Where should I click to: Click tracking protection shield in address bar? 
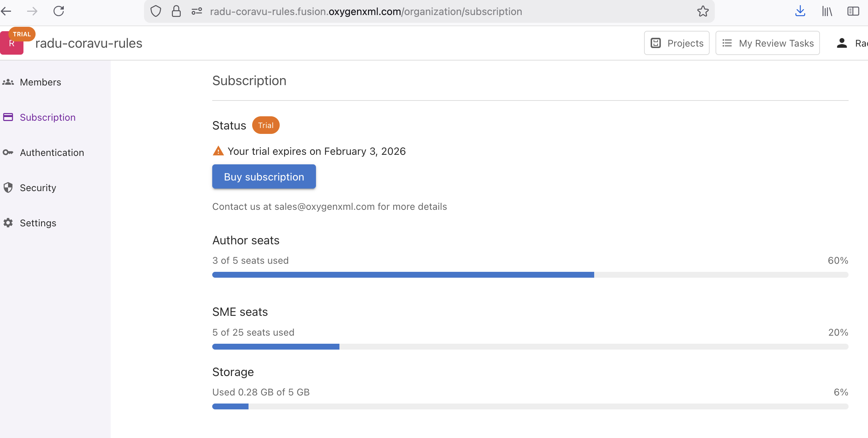click(156, 11)
